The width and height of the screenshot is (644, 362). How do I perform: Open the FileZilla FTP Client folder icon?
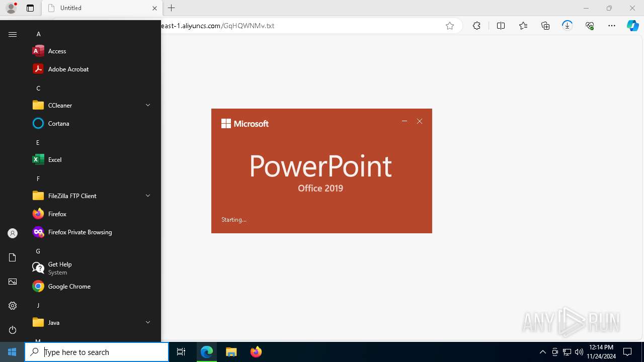tap(38, 196)
